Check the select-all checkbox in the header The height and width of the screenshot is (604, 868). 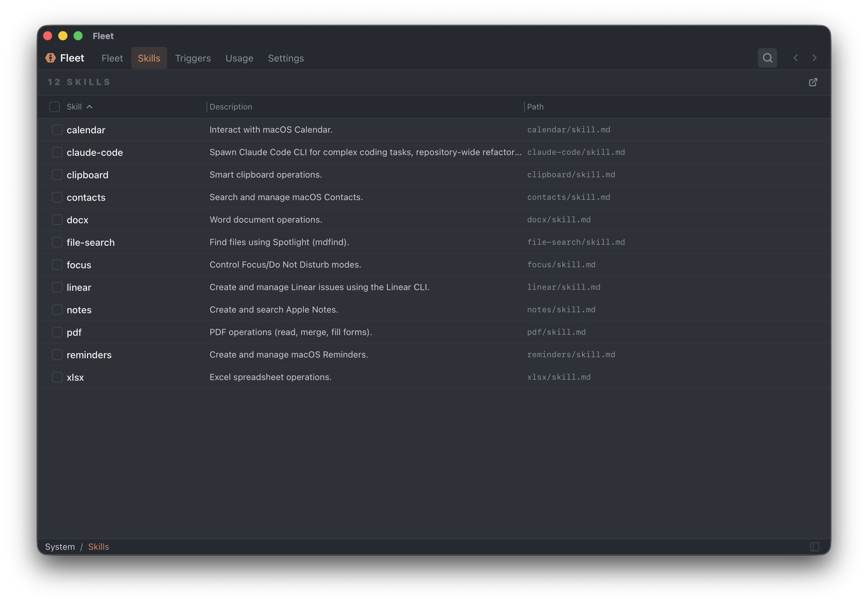tap(55, 107)
